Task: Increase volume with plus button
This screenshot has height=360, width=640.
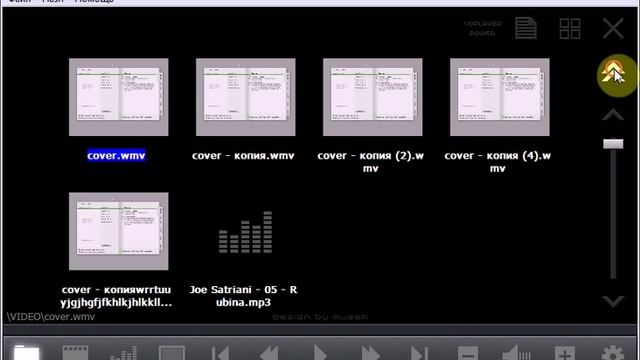Action: pos(565,353)
